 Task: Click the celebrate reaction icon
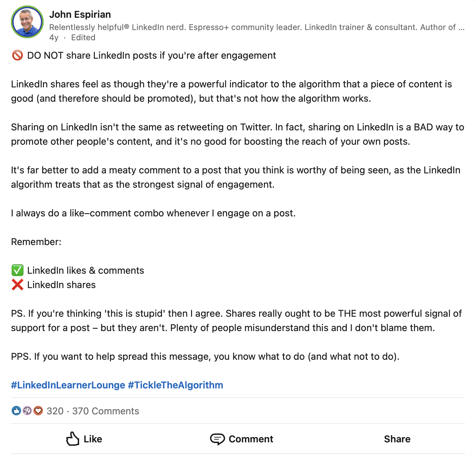pos(27,411)
